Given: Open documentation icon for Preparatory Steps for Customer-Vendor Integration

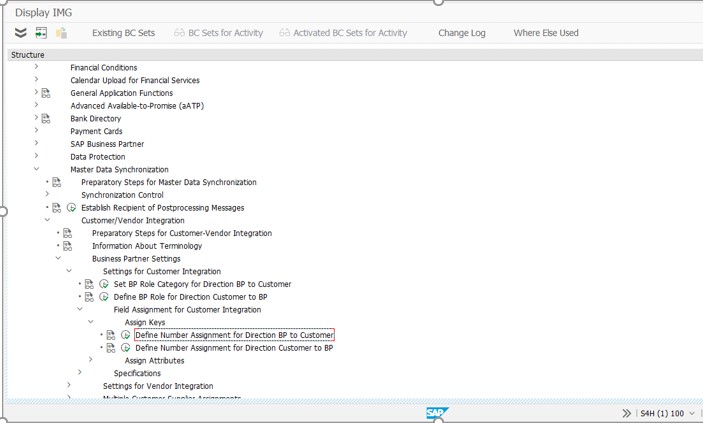Looking at the screenshot, I should pos(67,233).
